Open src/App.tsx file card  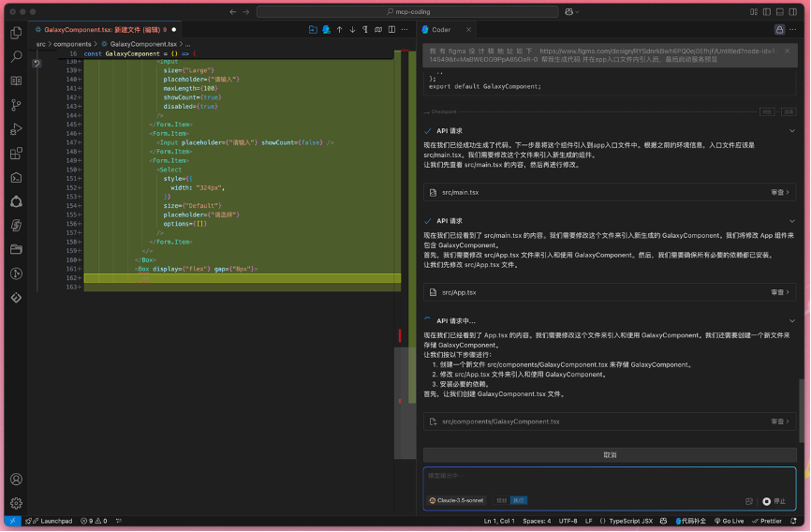point(610,292)
